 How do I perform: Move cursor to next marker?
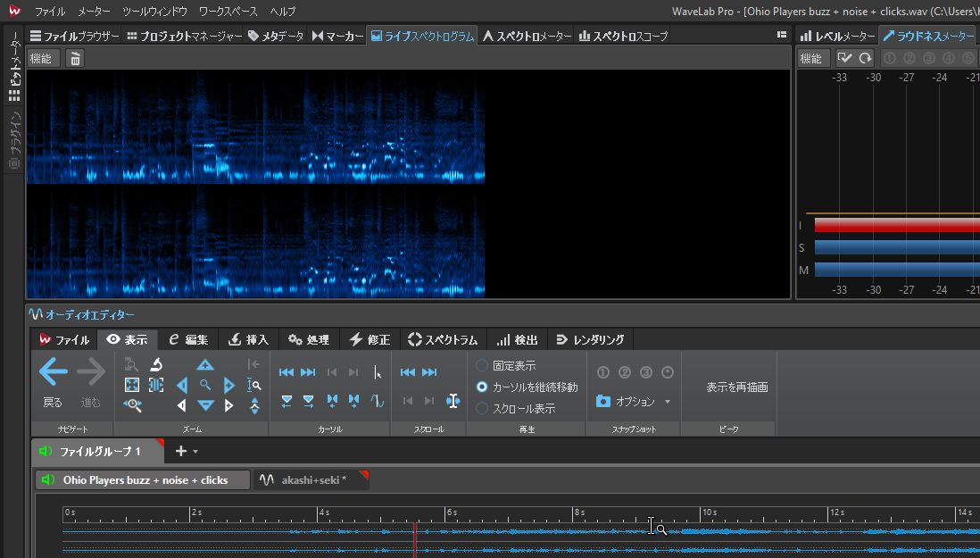309,401
